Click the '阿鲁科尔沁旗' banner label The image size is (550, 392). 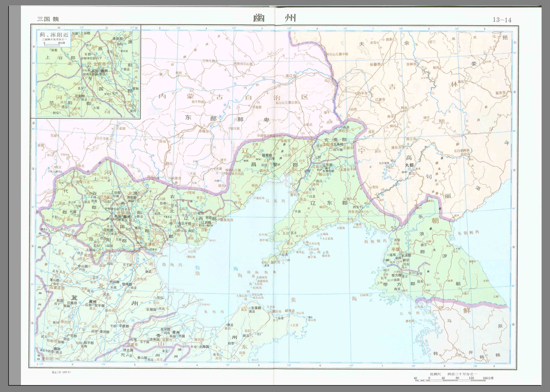point(243,64)
